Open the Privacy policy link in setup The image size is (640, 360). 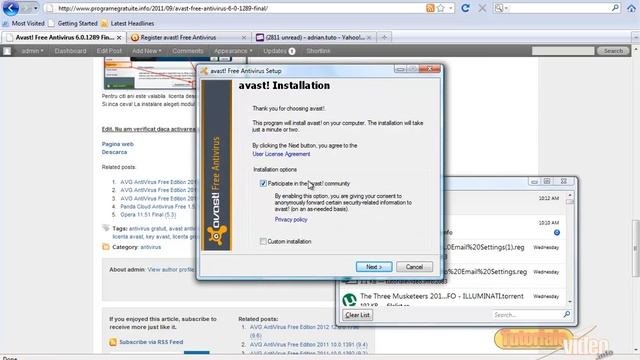pyautogui.click(x=291, y=219)
